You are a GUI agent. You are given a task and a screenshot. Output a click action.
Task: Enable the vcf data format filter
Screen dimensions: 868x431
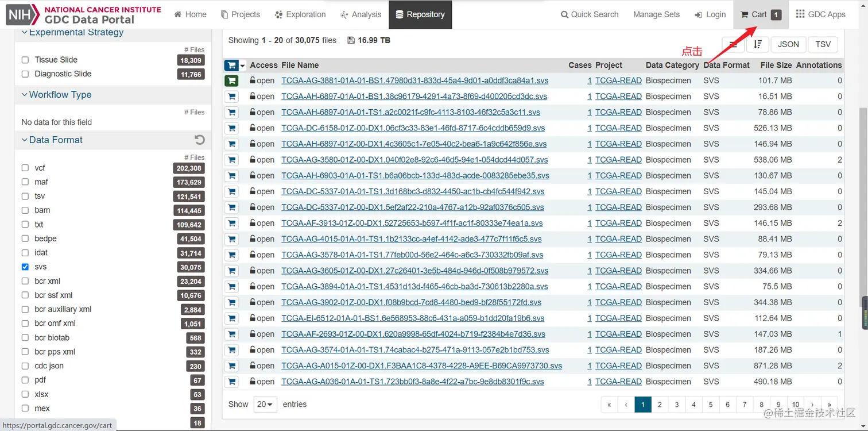point(25,168)
